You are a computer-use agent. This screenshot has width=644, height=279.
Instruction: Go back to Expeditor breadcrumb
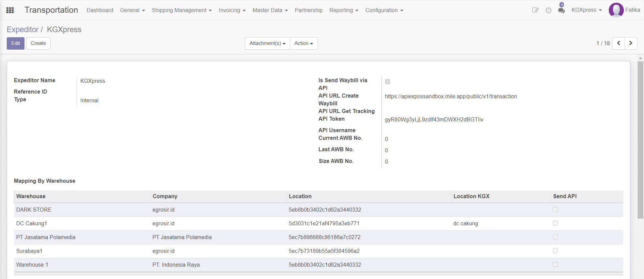[22, 30]
